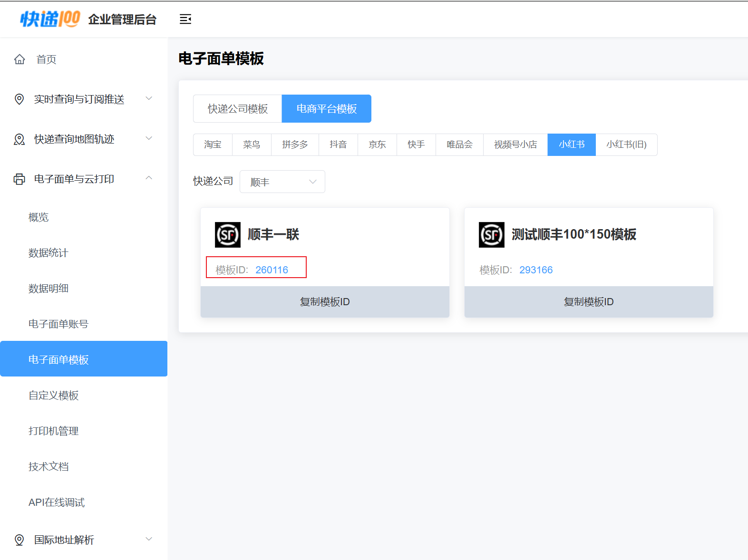This screenshot has width=748, height=560.
Task: Switch to the 快递公司模板 tab
Action: click(238, 109)
